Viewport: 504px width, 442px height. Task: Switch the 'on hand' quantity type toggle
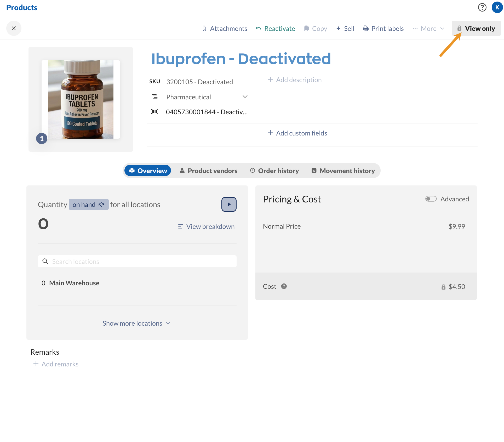point(88,205)
